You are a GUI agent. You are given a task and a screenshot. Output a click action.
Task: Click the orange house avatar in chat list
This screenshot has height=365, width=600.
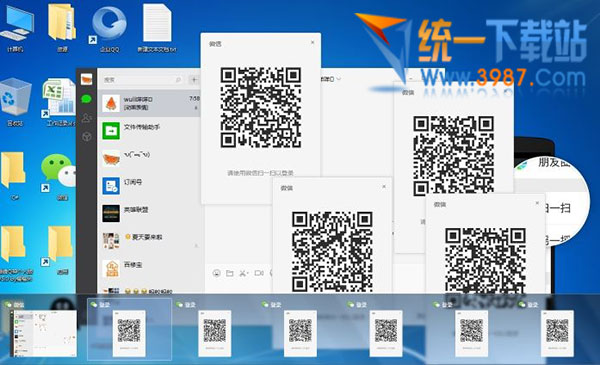click(x=111, y=269)
